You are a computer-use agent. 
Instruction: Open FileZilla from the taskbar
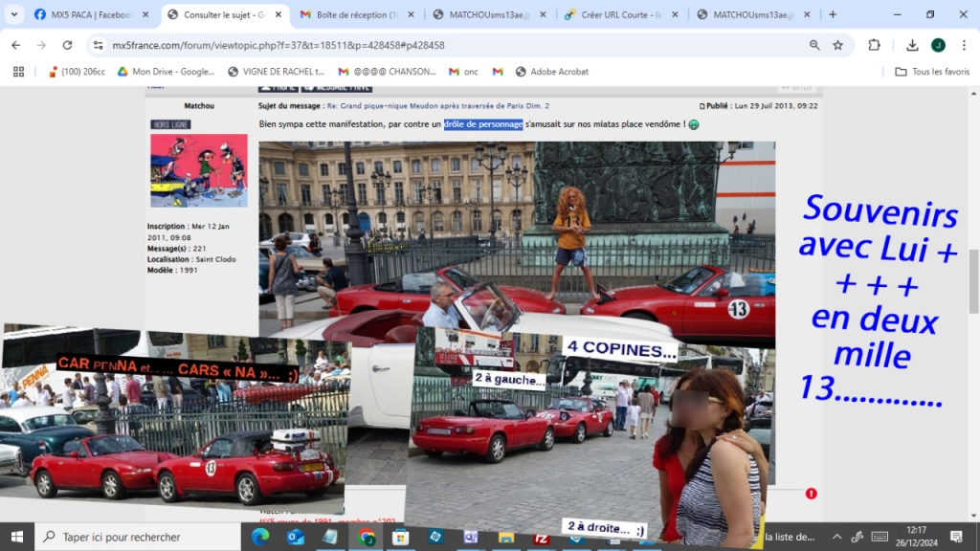(x=542, y=537)
